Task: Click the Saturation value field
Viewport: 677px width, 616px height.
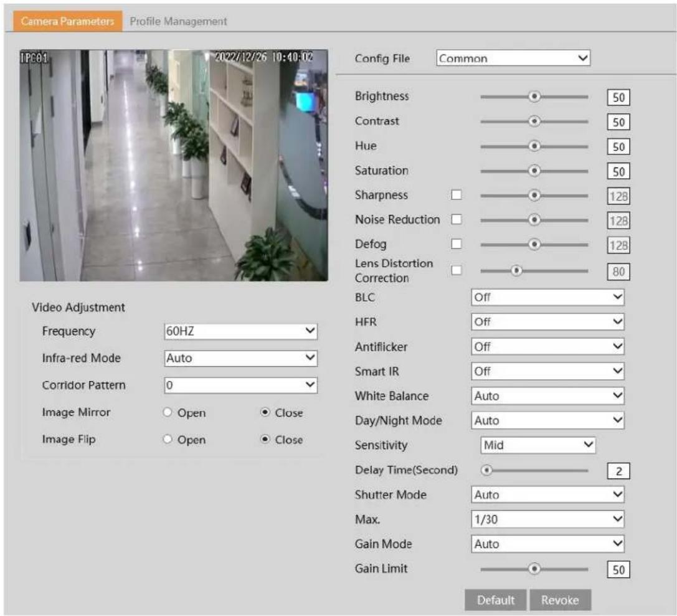Action: 618,171
